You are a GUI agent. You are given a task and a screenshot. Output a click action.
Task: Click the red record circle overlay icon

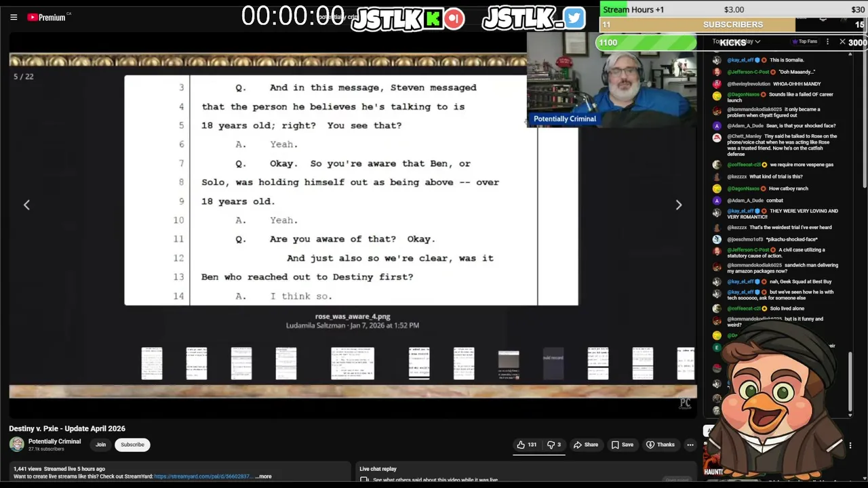454,18
